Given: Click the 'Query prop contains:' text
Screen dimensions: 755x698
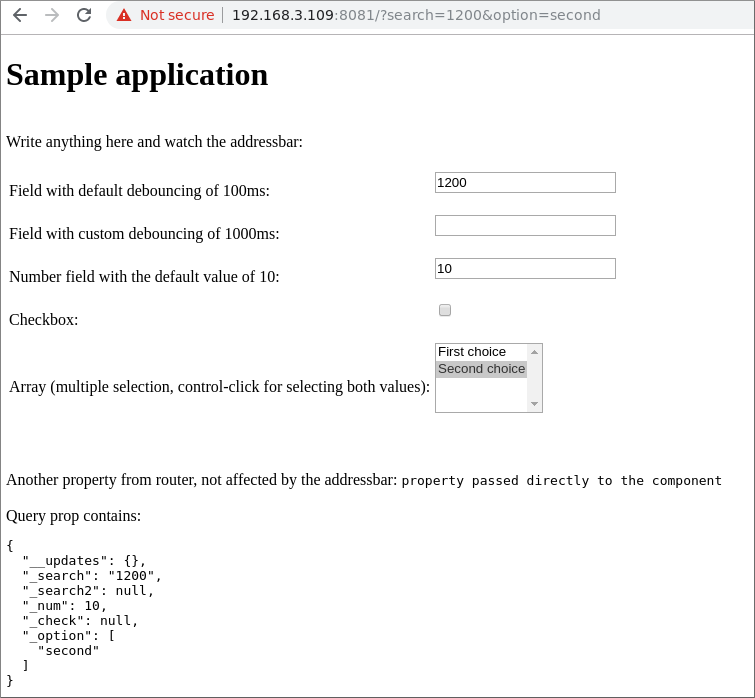Looking at the screenshot, I should (x=74, y=516).
